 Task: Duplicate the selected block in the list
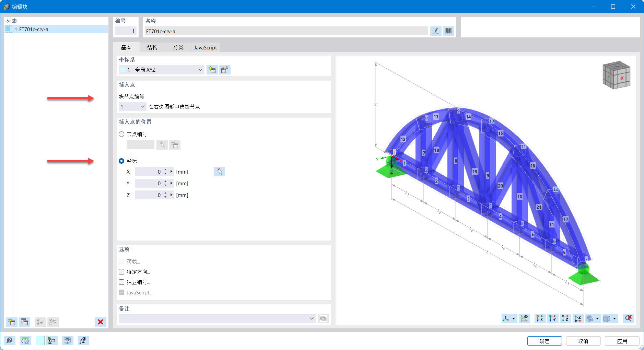24,322
